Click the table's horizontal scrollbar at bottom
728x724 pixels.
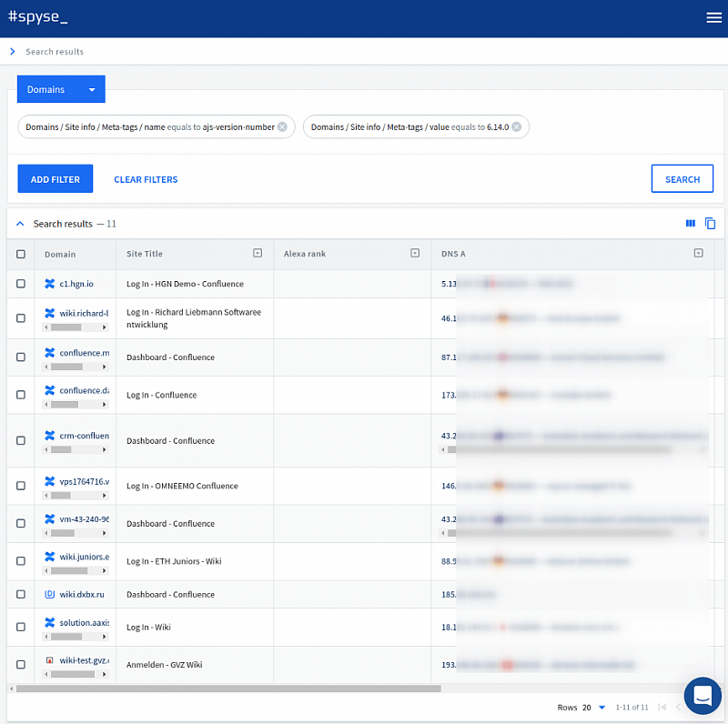(228, 689)
